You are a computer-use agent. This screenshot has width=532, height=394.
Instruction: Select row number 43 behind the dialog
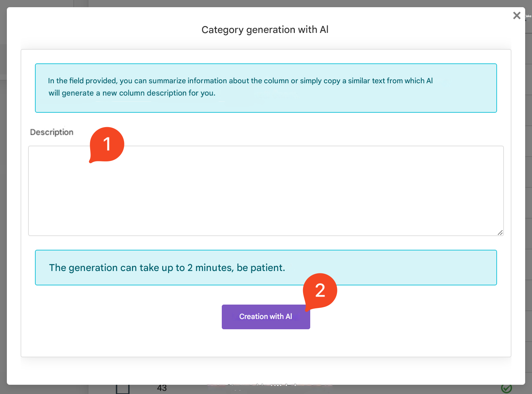coord(162,388)
